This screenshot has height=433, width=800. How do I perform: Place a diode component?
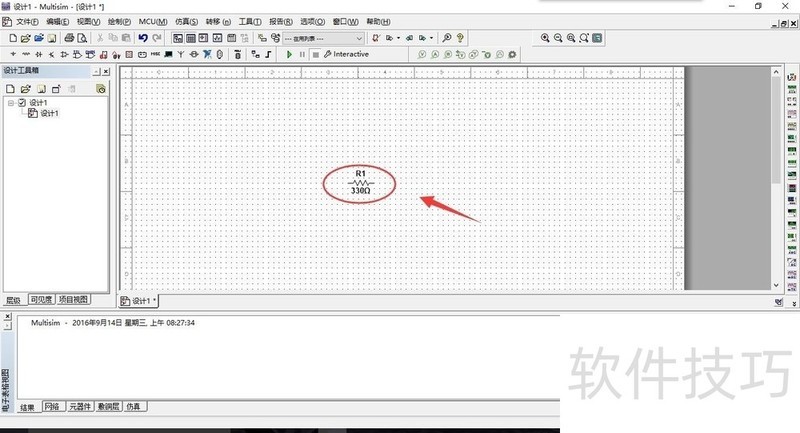[39, 54]
